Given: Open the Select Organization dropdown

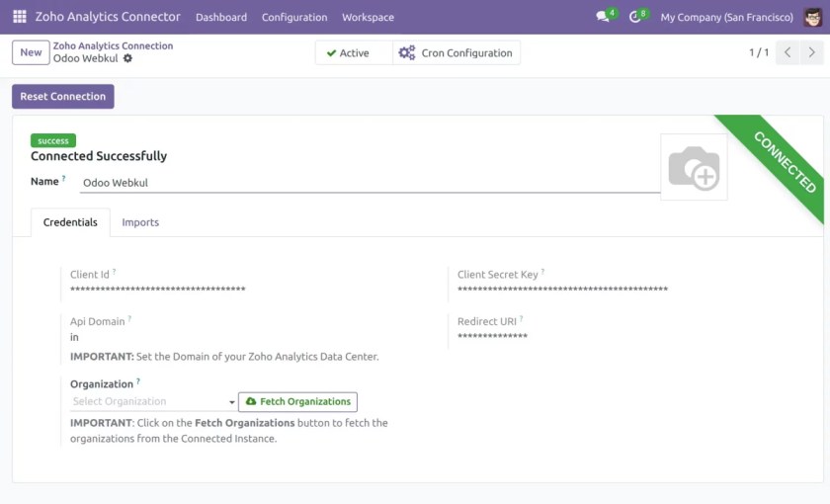Looking at the screenshot, I should pos(153,401).
